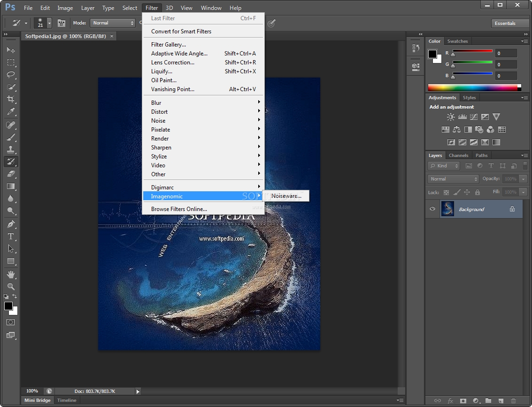Click the toolbox foreground color swatch

point(8,306)
